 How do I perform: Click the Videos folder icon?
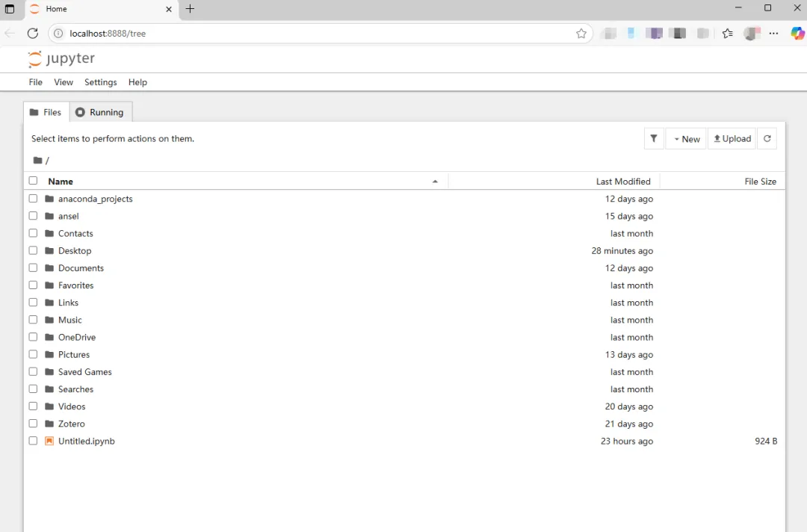point(49,406)
